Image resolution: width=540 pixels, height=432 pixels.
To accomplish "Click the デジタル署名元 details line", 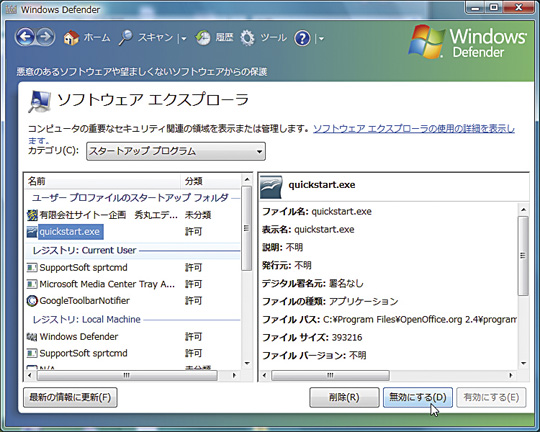I will coord(313,284).
